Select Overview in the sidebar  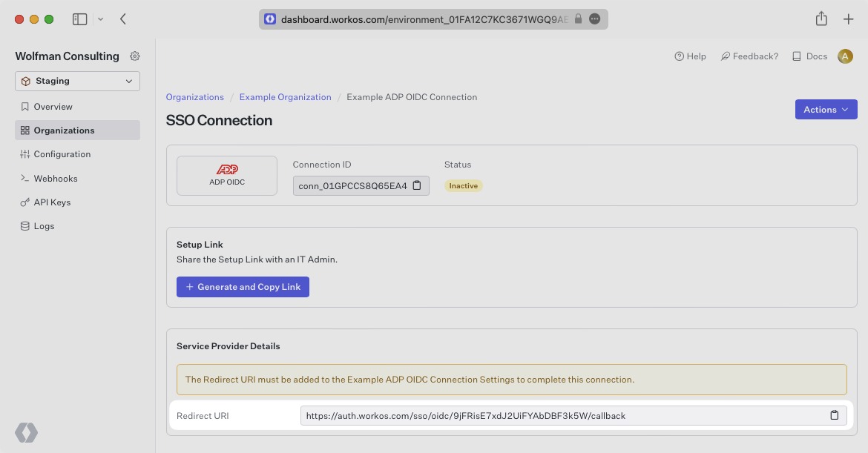tap(53, 106)
